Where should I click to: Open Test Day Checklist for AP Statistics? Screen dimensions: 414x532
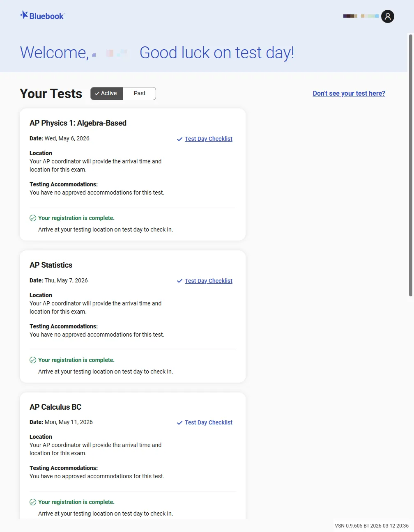208,281
